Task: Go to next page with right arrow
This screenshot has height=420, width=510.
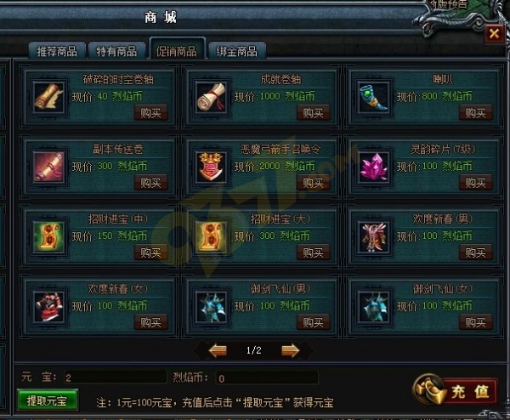Action: pyautogui.click(x=290, y=350)
